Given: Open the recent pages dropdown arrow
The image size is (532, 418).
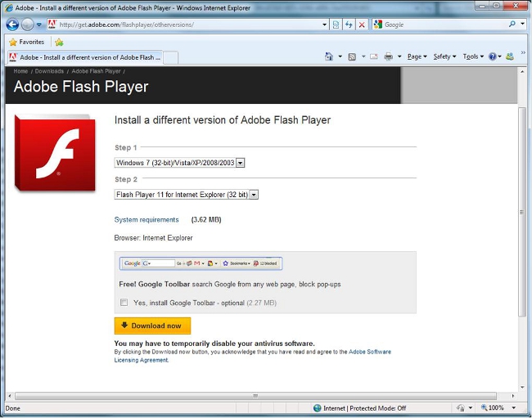Looking at the screenshot, I should click(39, 25).
